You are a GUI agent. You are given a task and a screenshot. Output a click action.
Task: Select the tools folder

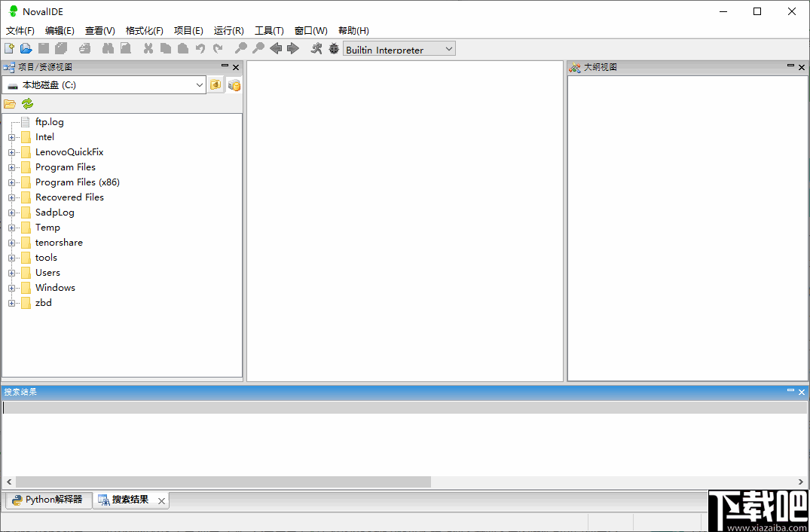[x=46, y=257]
